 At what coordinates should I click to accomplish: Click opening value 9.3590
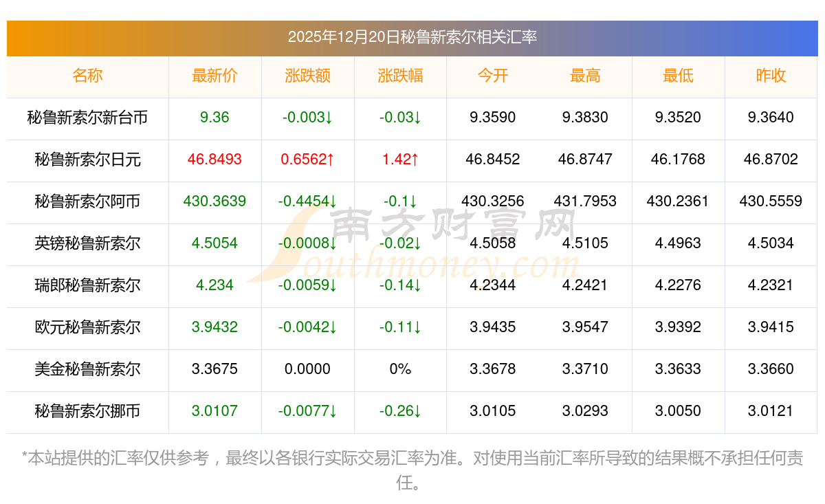[493, 118]
